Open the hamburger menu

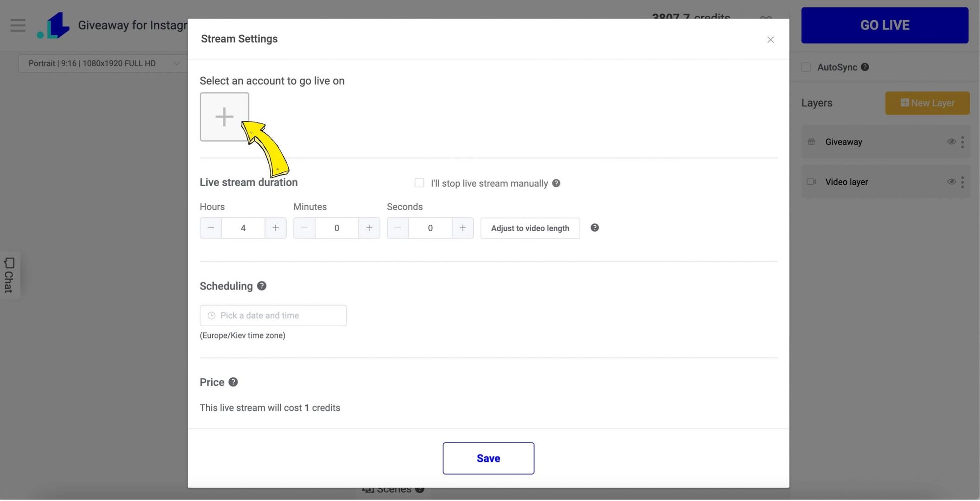click(18, 25)
